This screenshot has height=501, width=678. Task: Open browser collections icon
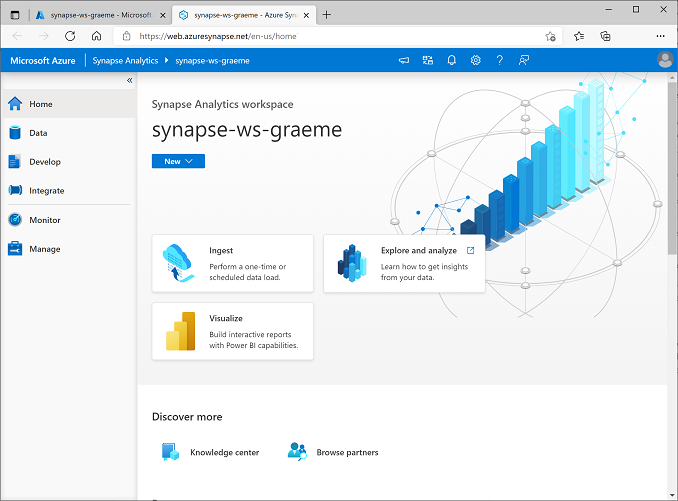tap(605, 36)
